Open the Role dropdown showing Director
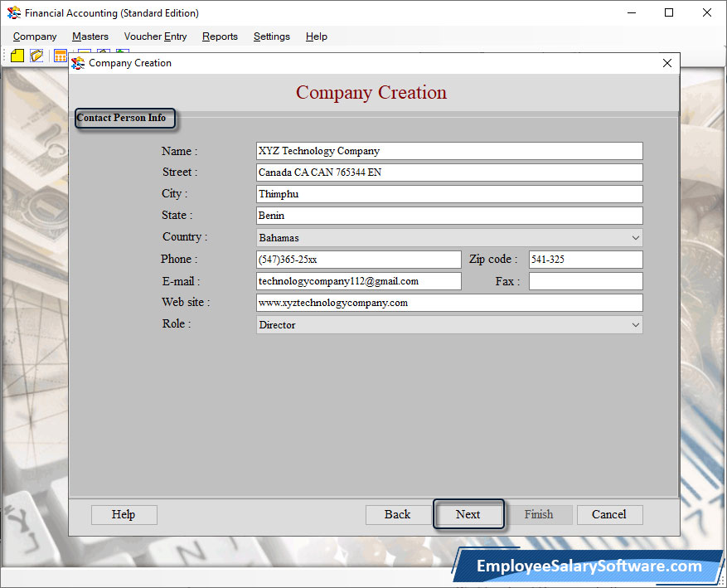Image resolution: width=727 pixels, height=588 pixels. (635, 325)
